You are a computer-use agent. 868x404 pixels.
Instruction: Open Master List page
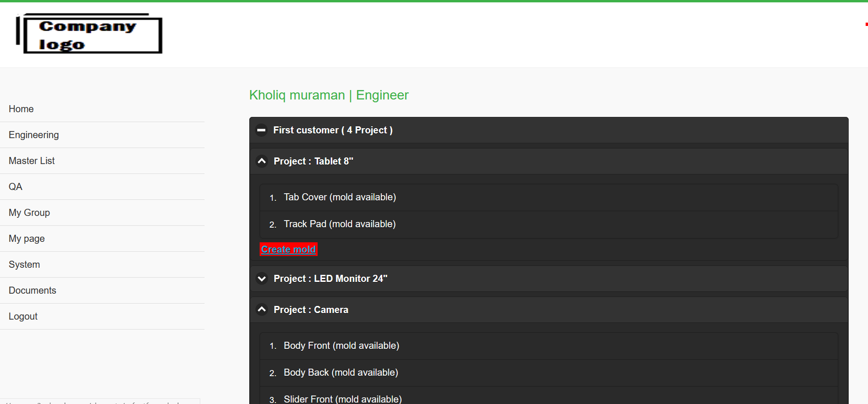(32, 161)
